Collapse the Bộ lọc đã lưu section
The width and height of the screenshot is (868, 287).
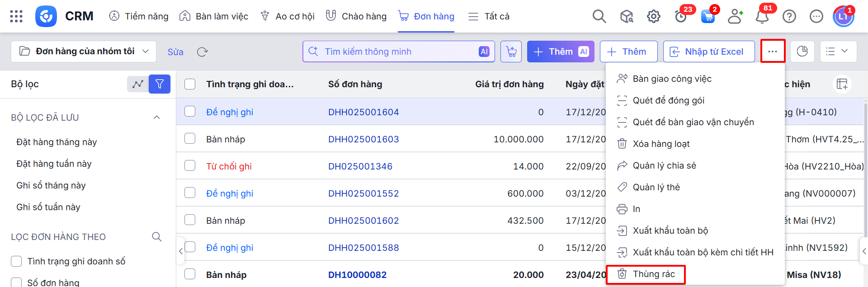[157, 118]
